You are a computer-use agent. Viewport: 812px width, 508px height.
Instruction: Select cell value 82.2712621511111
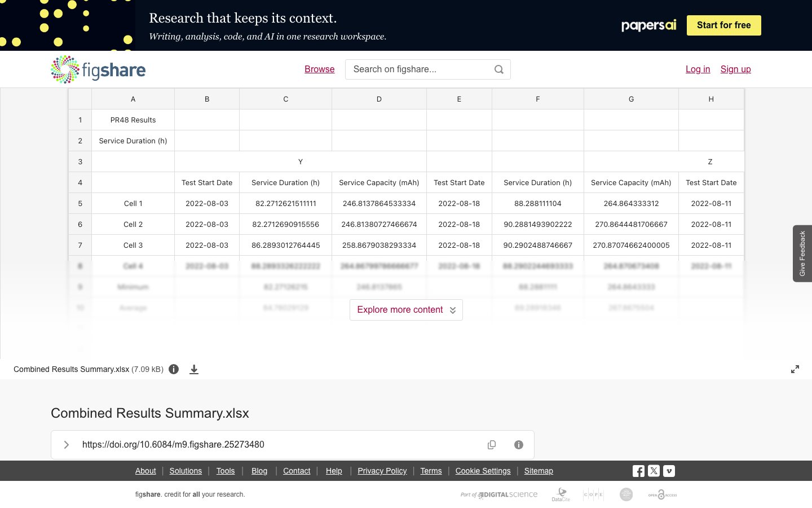point(286,203)
